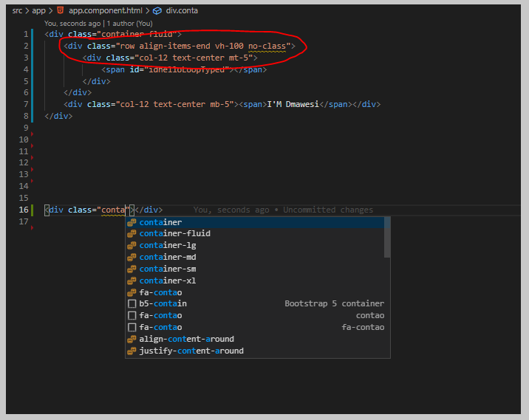Open "src" breadcrumb segment

coord(17,11)
